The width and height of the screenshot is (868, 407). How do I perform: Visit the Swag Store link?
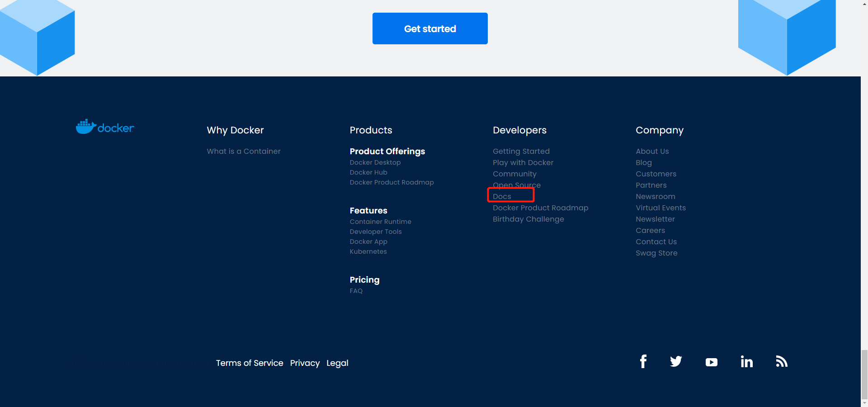pyautogui.click(x=656, y=253)
